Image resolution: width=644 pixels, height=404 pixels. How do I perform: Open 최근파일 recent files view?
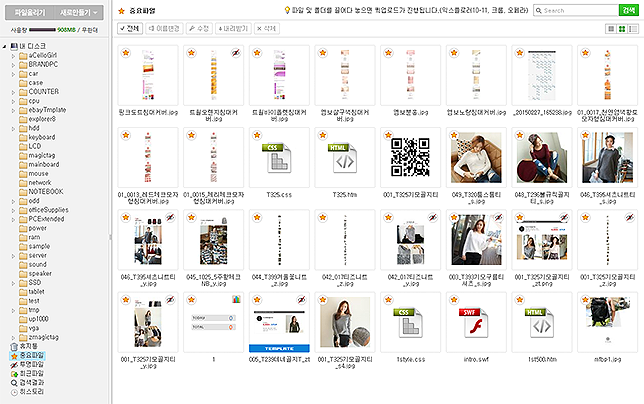click(x=27, y=373)
